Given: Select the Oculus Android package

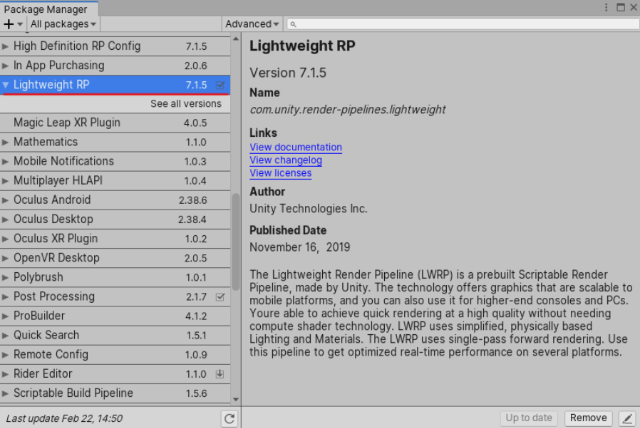Looking at the screenshot, I should coord(115,200).
